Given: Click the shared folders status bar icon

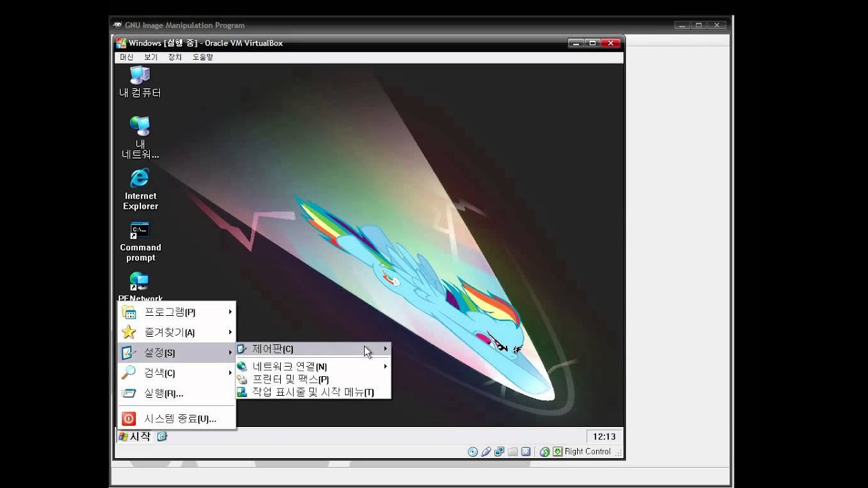Looking at the screenshot, I should click(513, 451).
